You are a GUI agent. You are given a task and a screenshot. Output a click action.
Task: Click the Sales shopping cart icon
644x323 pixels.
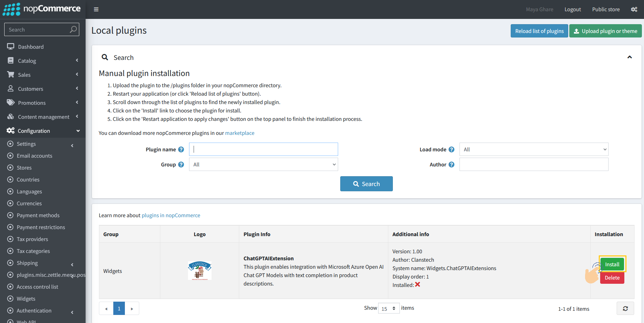[11, 75]
